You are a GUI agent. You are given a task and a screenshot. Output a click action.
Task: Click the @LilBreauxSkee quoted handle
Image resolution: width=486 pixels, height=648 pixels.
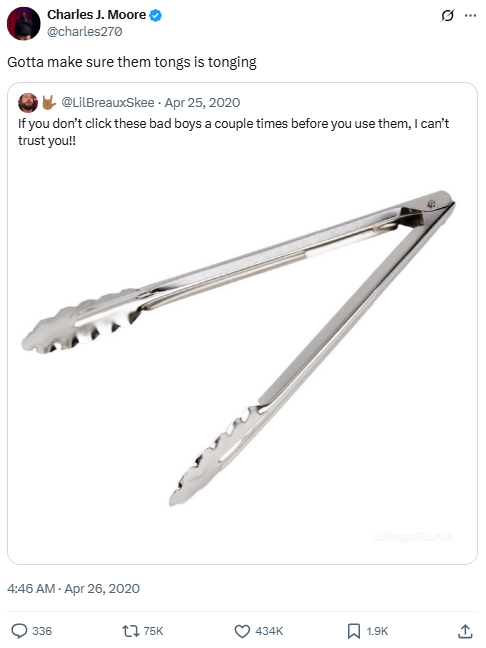click(108, 102)
